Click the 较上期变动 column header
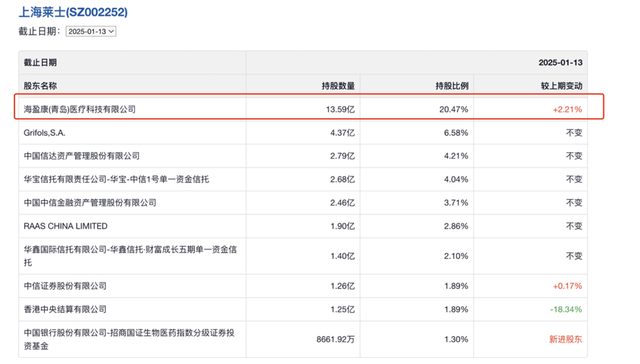 562,86
